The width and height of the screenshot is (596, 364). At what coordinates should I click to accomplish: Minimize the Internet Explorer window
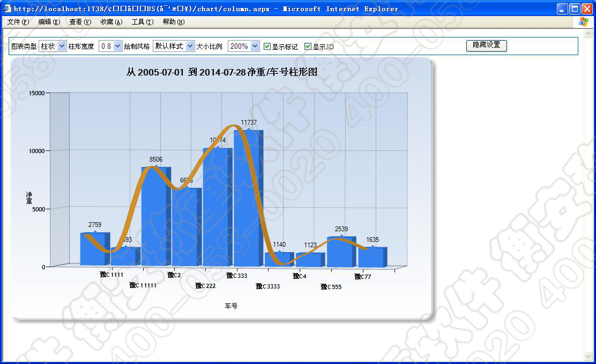tap(562, 9)
